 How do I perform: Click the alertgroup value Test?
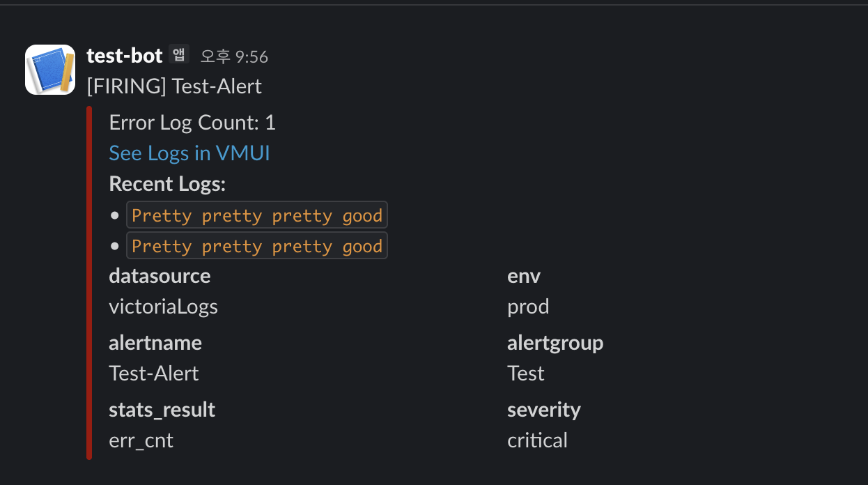(x=526, y=374)
